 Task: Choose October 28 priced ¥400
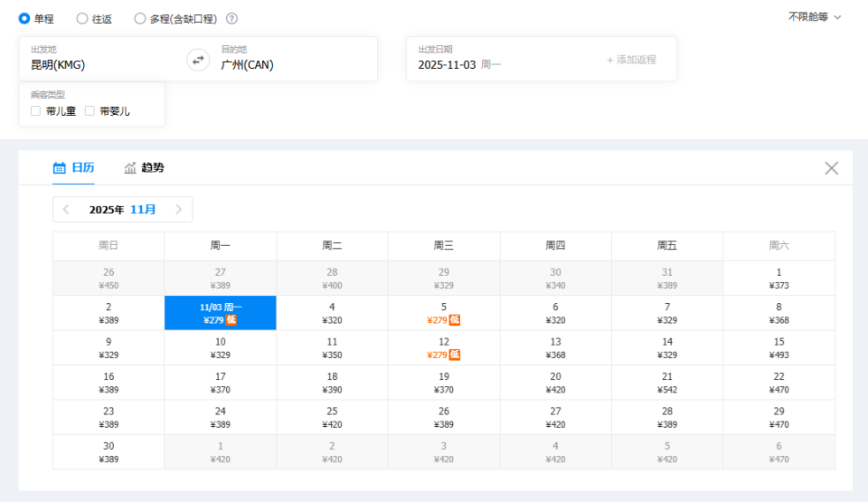click(332, 279)
